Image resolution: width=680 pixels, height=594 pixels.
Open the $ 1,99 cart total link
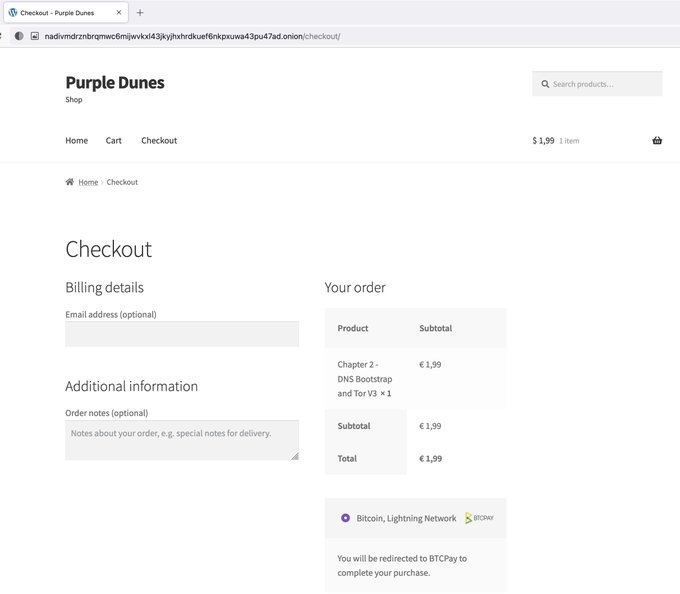click(x=543, y=141)
